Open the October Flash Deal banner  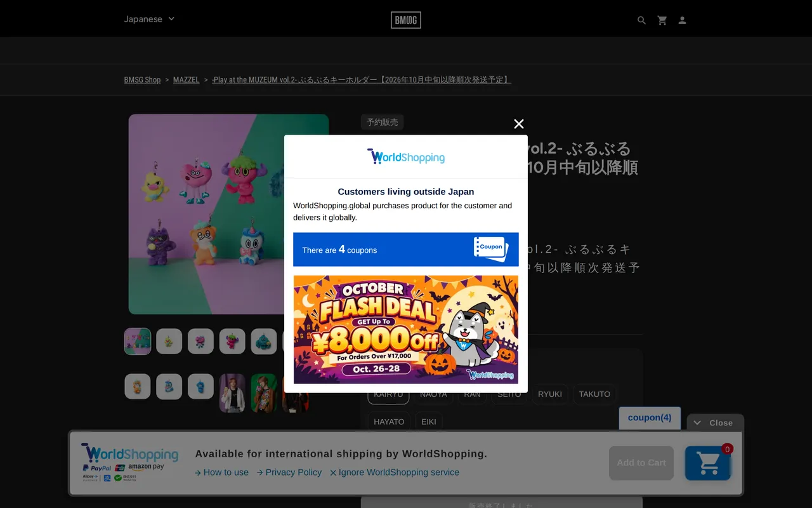click(406, 330)
